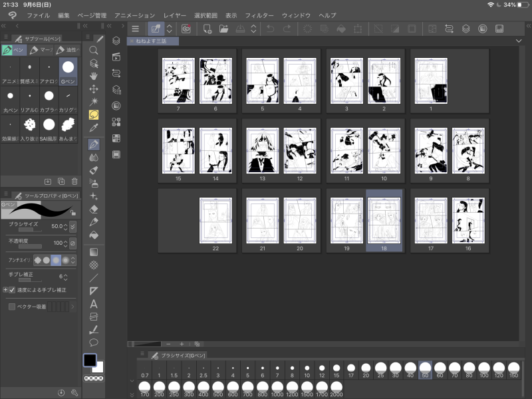
Task: Select the Fill bucket tool
Action: (x=94, y=235)
